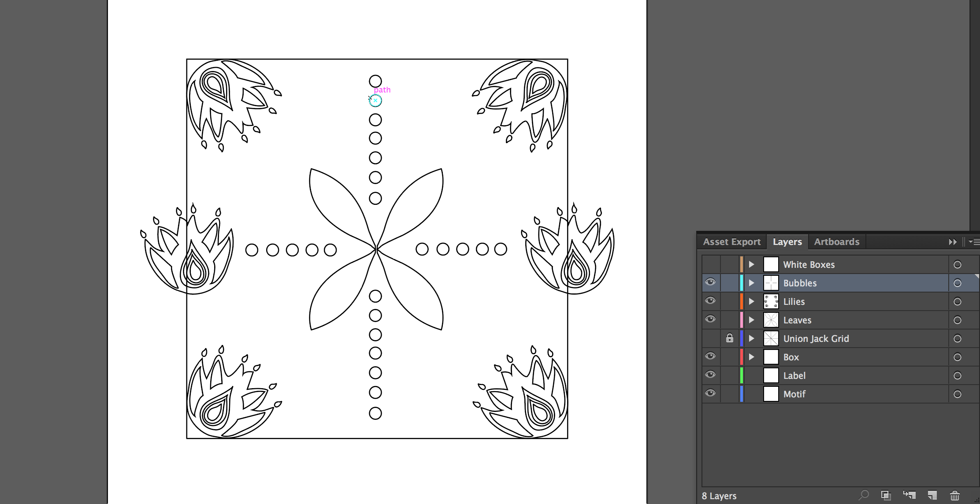Unlock the Union Jack Grid layer
This screenshot has height=504, width=980.
click(x=730, y=338)
